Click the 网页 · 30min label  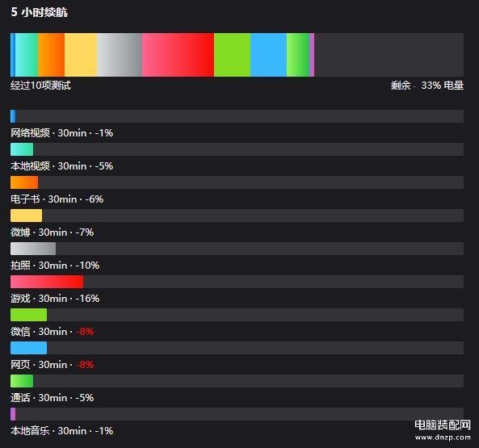[x=39, y=365]
